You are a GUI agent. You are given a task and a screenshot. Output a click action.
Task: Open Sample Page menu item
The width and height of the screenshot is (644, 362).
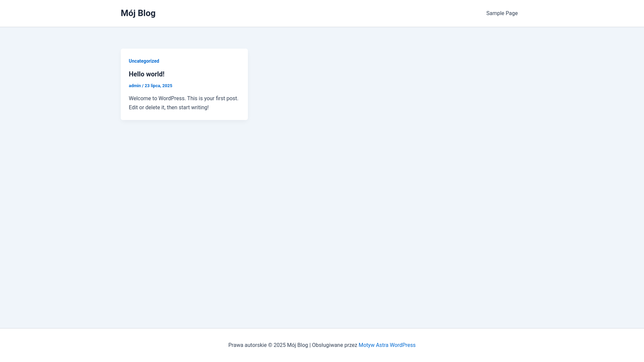click(x=502, y=13)
